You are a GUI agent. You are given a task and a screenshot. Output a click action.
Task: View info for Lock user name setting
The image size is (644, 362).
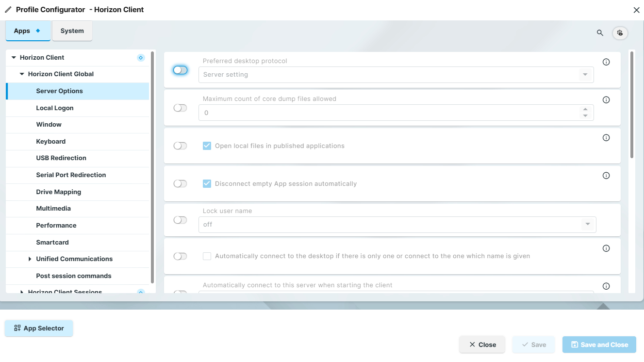(606, 210)
